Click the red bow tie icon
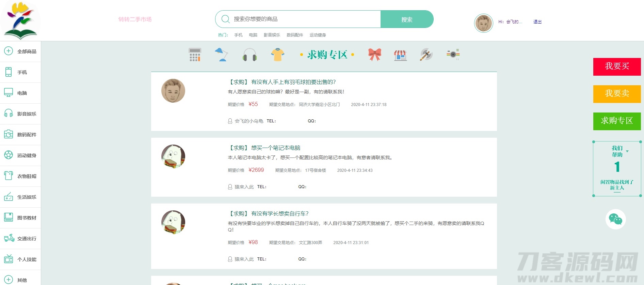 [x=374, y=55]
